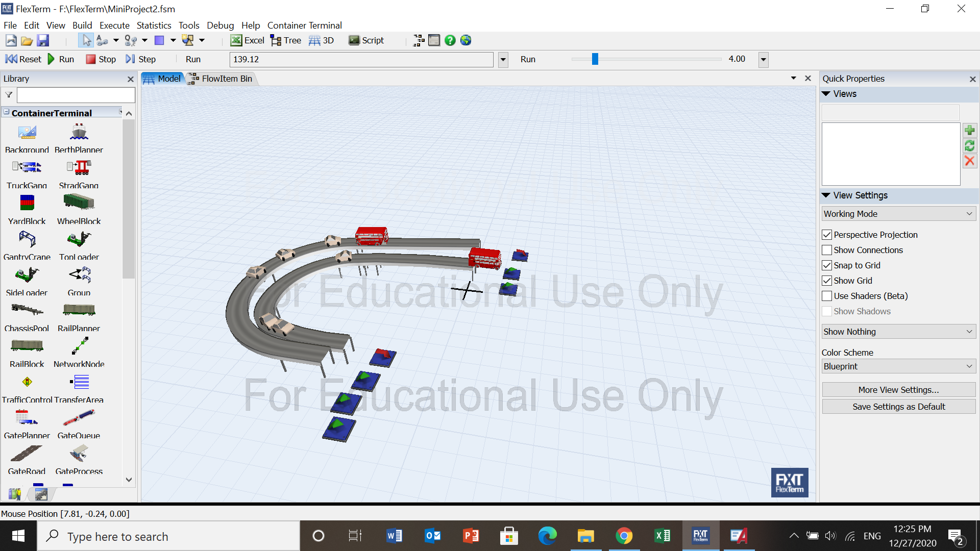Click the Excel toolbar button

[248, 40]
